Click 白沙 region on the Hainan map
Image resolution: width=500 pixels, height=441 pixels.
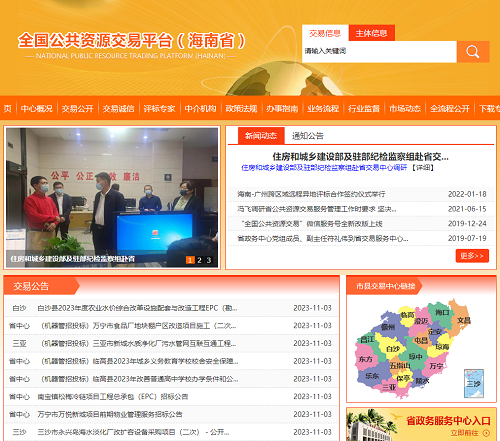[x=393, y=349]
